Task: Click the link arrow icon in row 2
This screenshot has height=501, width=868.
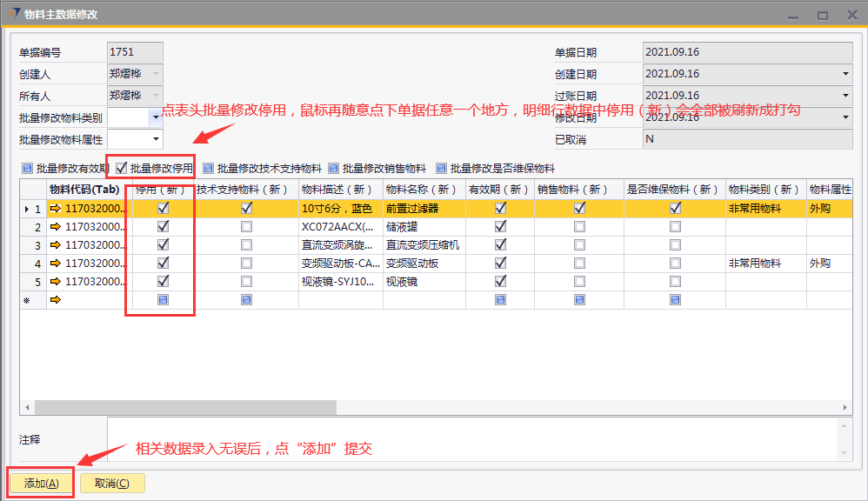Action: pyautogui.click(x=57, y=227)
